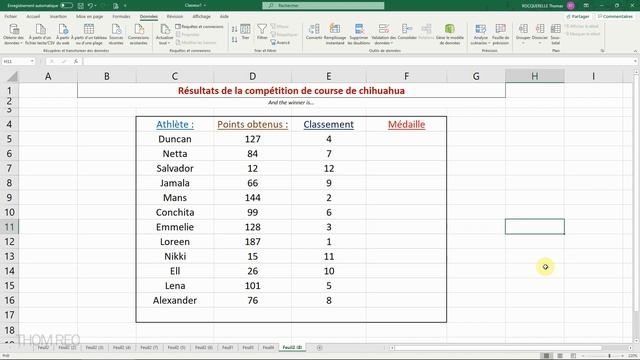The image size is (640, 360).
Task: Click the sort Z to A descending icon
Action: pyautogui.click(x=234, y=40)
